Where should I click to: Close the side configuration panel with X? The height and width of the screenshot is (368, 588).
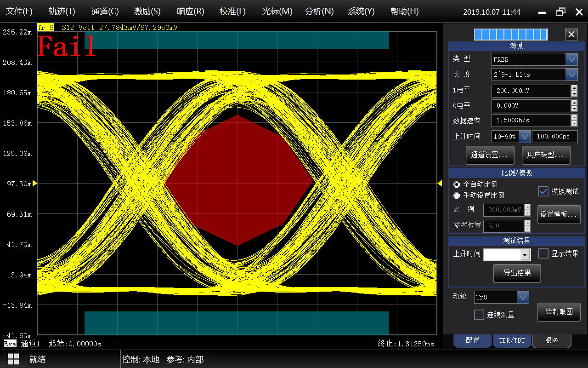point(571,34)
